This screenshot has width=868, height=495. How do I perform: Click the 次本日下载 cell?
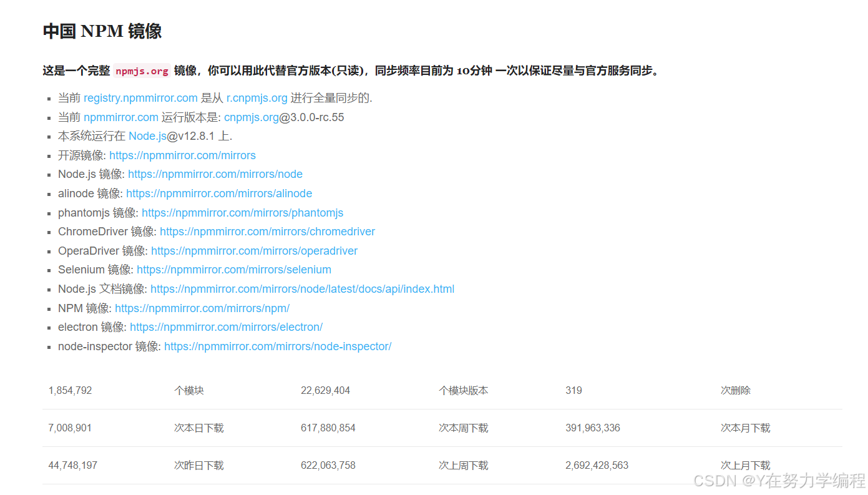[x=198, y=428]
